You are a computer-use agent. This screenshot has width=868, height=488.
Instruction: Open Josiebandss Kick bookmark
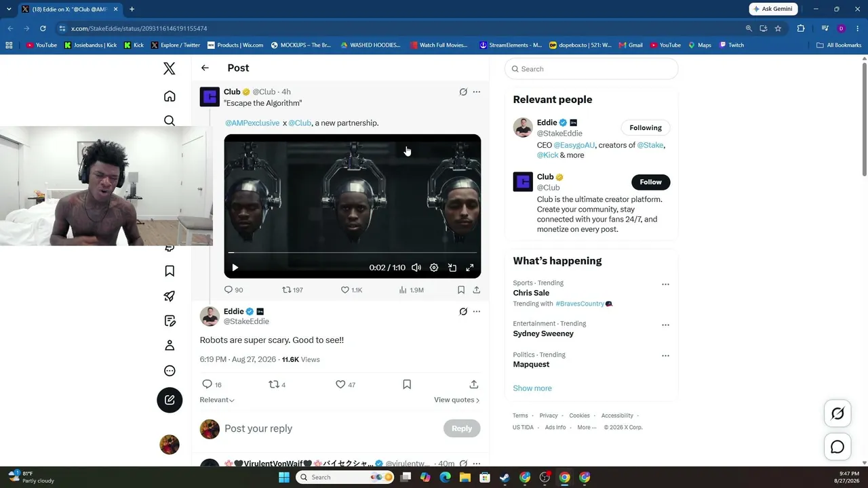(x=91, y=45)
